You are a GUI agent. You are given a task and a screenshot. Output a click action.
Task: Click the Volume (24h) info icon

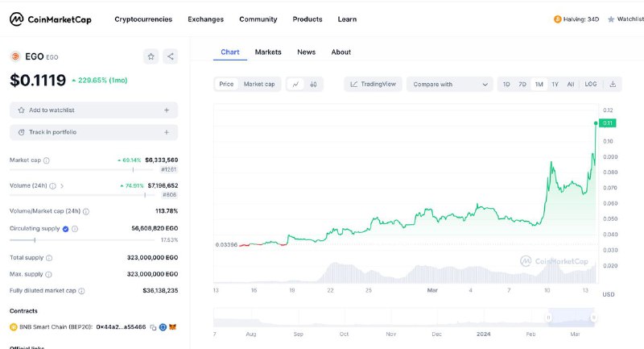pyautogui.click(x=52, y=186)
